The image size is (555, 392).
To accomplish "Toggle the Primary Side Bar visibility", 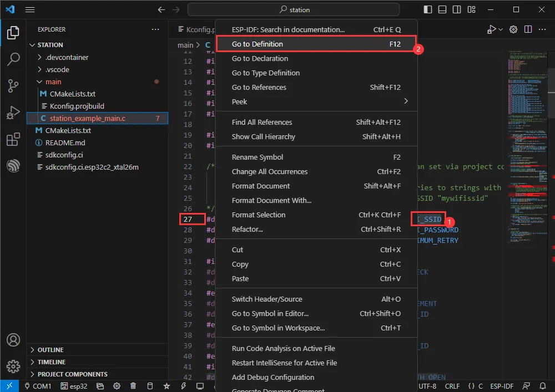I will click(x=428, y=9).
